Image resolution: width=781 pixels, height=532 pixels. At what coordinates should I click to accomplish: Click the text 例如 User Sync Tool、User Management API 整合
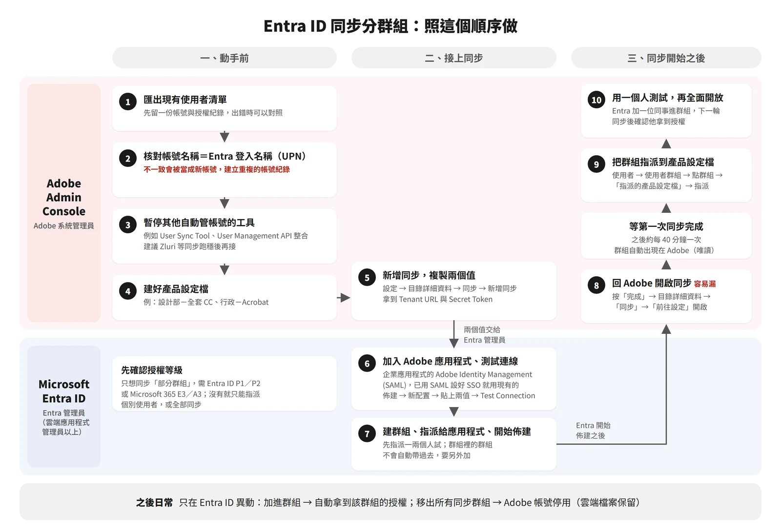(x=226, y=236)
